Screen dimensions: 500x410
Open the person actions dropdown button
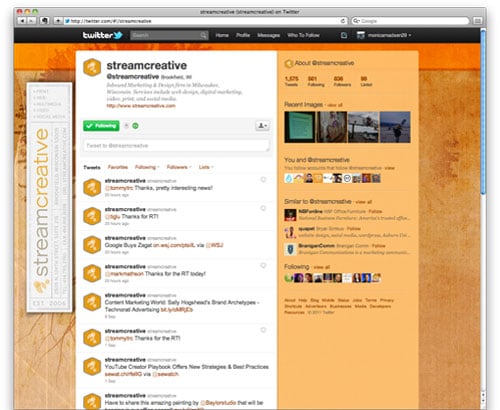(262, 126)
